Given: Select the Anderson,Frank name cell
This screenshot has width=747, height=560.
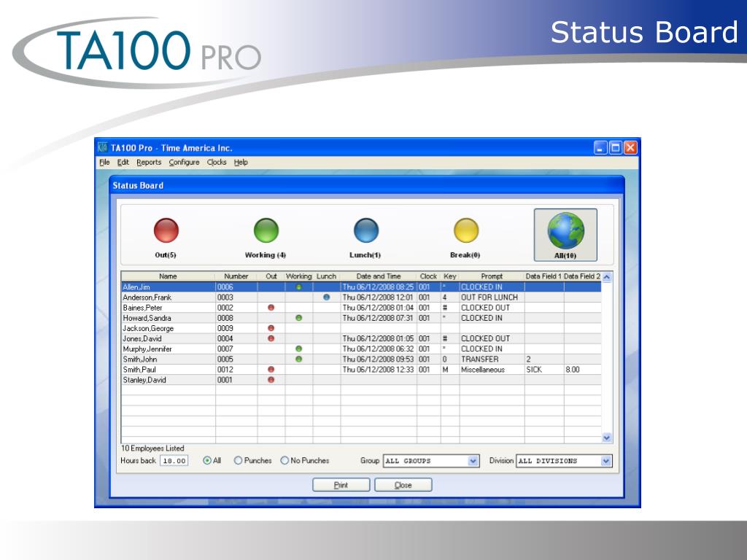Looking at the screenshot, I should click(169, 297).
